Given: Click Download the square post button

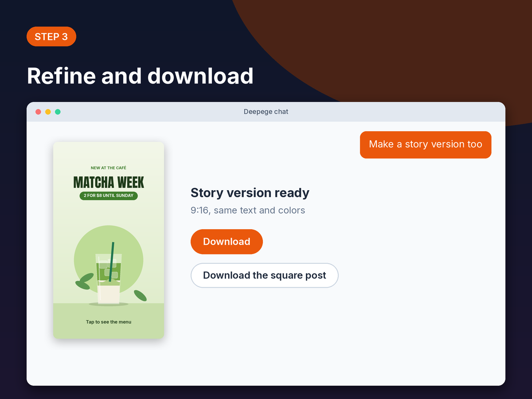Looking at the screenshot, I should (x=265, y=275).
